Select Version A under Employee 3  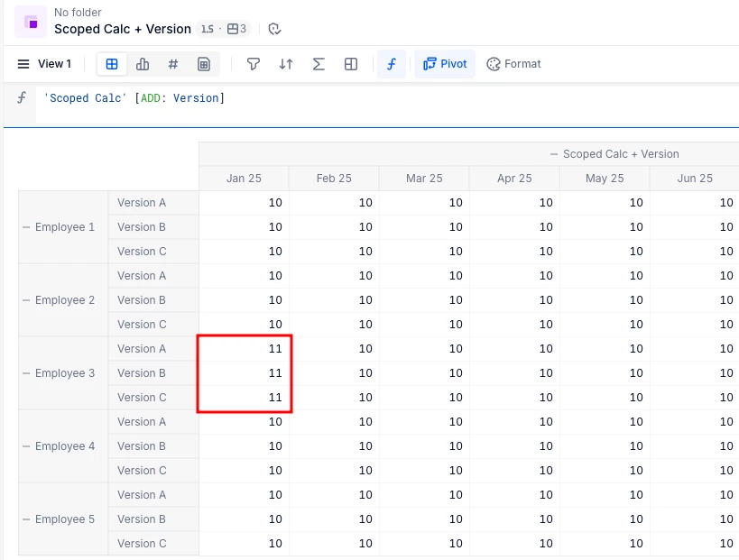click(x=153, y=348)
